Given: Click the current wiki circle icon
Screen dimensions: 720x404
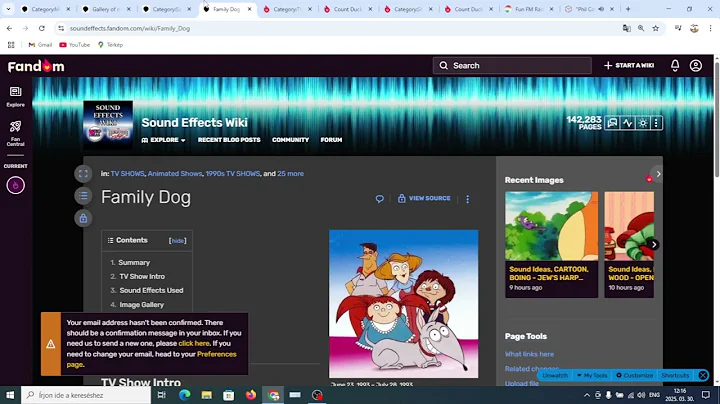Looking at the screenshot, I should (x=16, y=185).
